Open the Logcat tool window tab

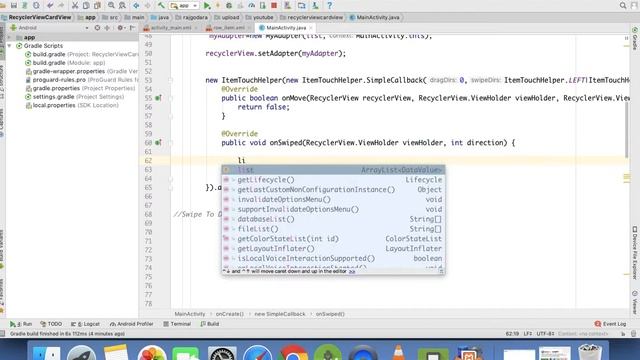pyautogui.click(x=85, y=324)
